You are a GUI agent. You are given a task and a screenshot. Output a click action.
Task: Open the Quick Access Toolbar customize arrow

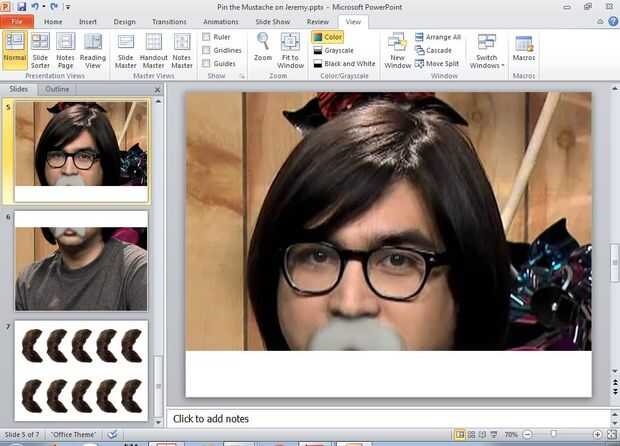(68, 7)
